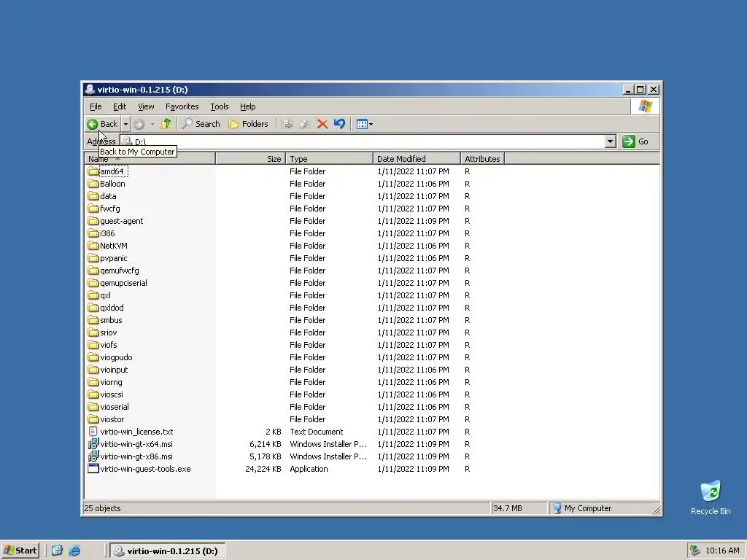Open the View menu
Screen dimensions: 747x560
(x=146, y=106)
